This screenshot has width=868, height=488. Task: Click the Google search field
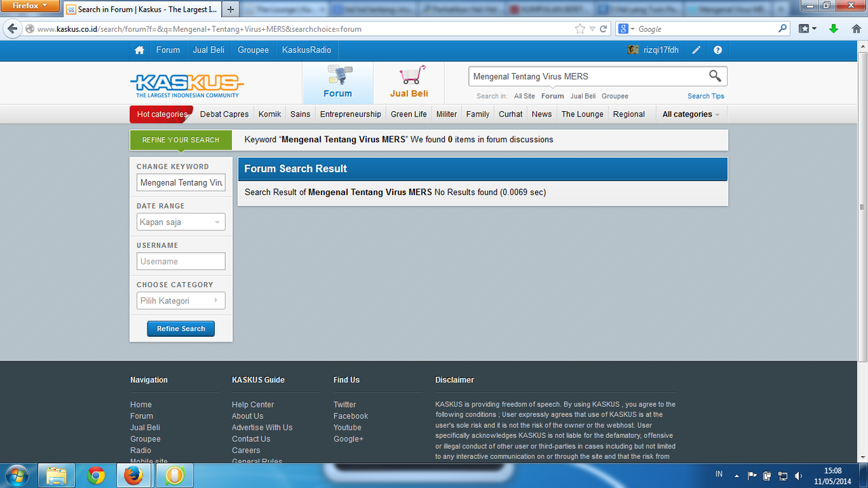click(x=705, y=29)
